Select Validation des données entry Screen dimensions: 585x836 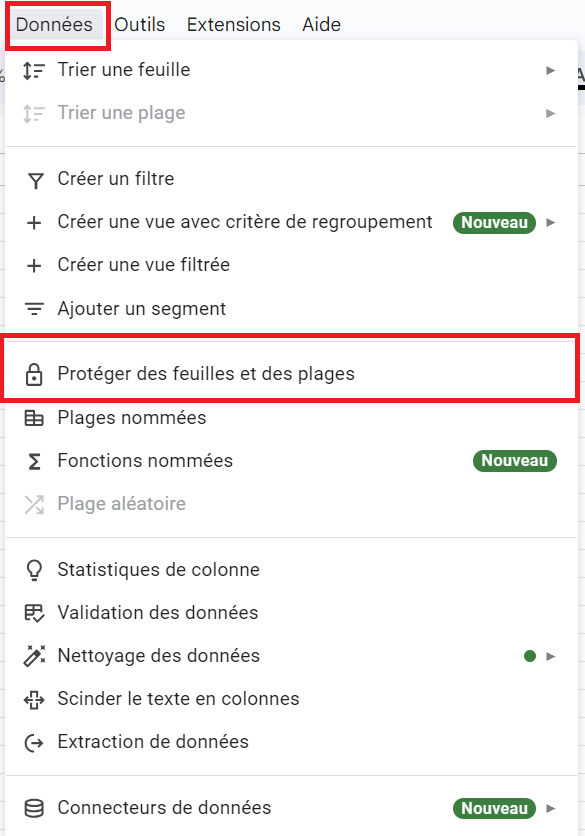291,613
